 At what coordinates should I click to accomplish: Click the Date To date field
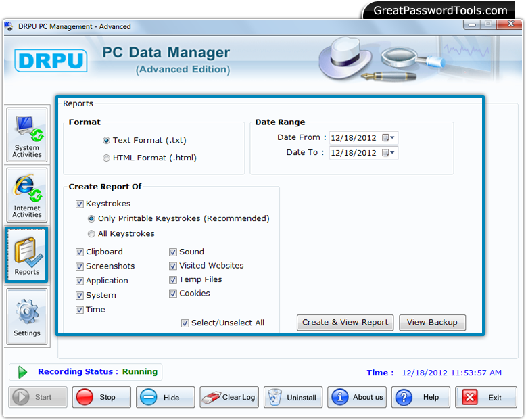(x=364, y=153)
